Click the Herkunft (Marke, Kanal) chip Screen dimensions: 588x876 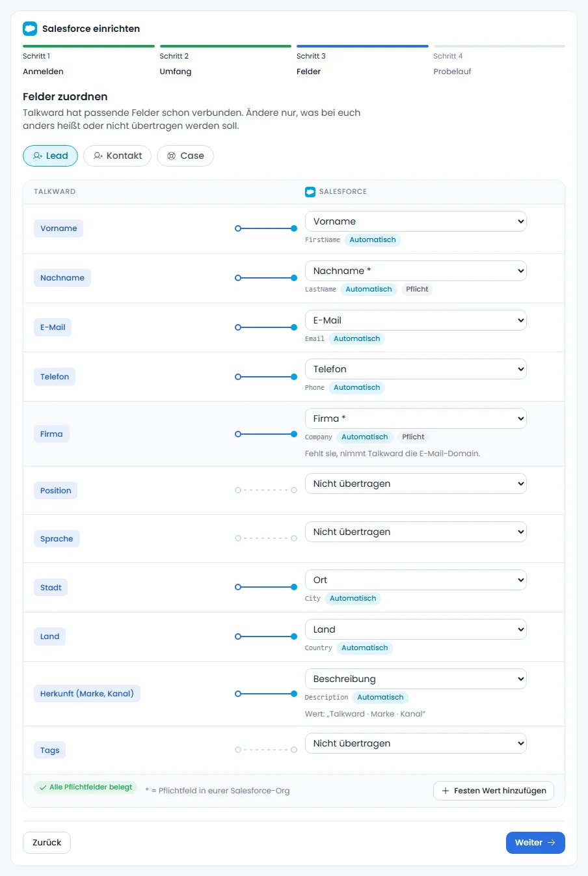point(87,694)
